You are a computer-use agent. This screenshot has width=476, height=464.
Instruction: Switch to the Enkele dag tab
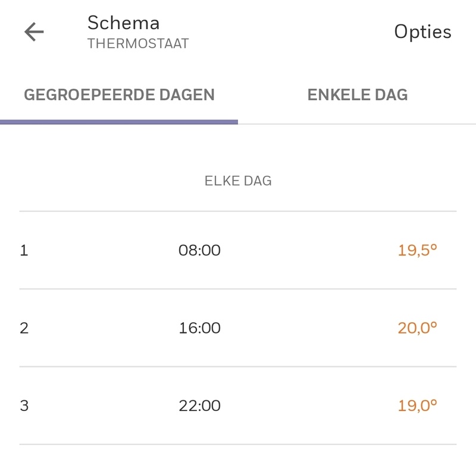coord(357,95)
